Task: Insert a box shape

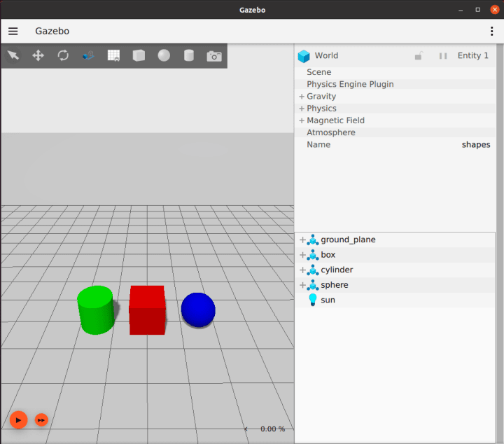Action: coord(139,55)
